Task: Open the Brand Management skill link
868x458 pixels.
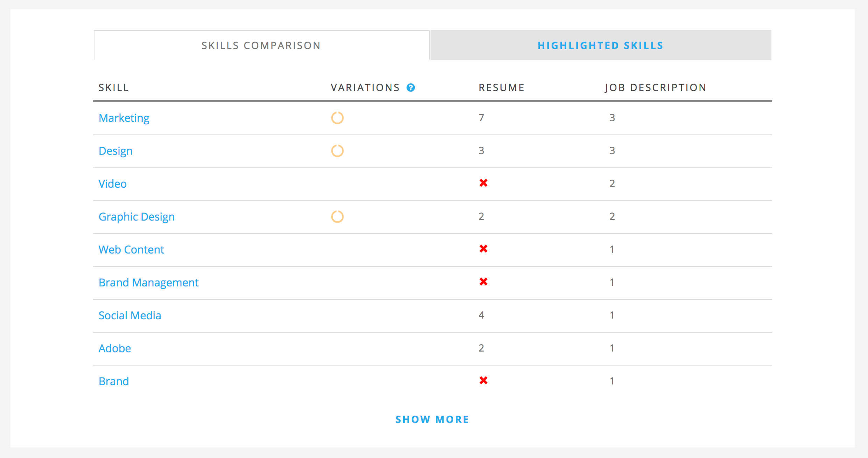Action: [x=148, y=283]
